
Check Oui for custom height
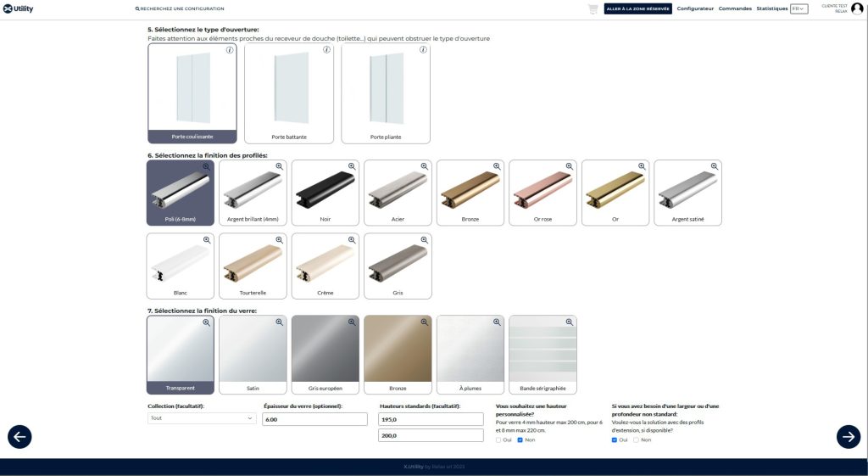[498, 440]
